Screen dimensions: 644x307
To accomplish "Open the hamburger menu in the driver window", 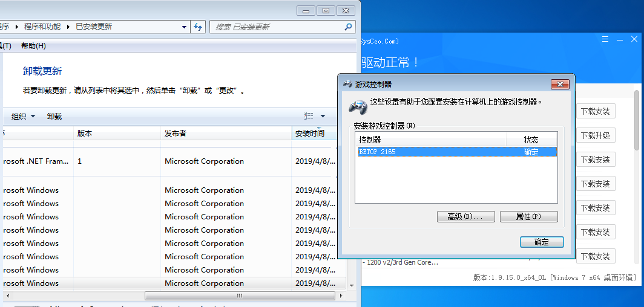I will [605, 39].
